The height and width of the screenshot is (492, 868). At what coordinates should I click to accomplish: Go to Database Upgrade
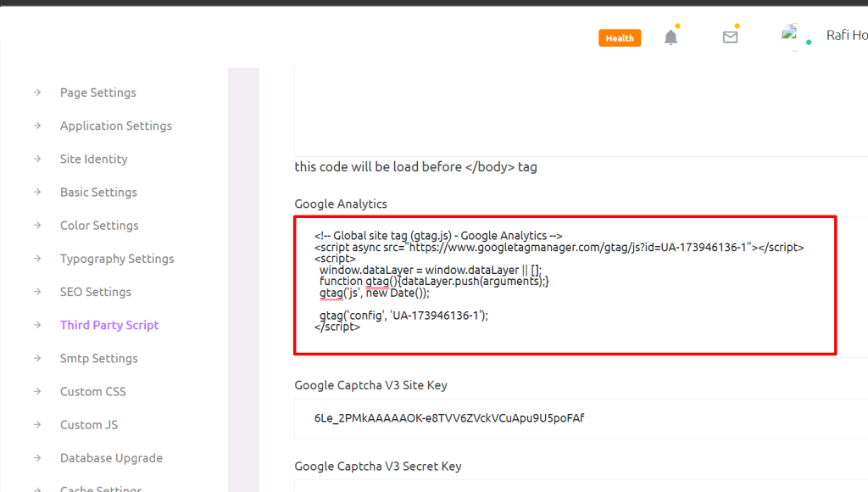click(111, 458)
